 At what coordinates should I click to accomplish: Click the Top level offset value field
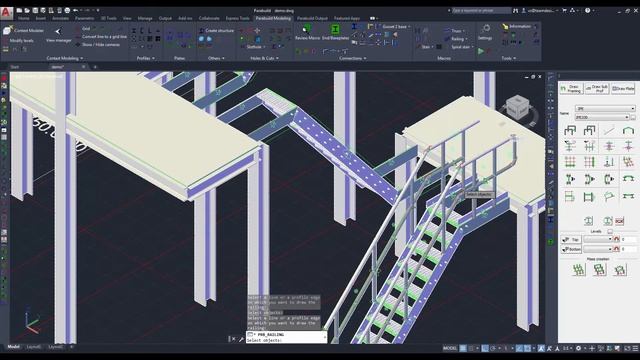click(628, 239)
